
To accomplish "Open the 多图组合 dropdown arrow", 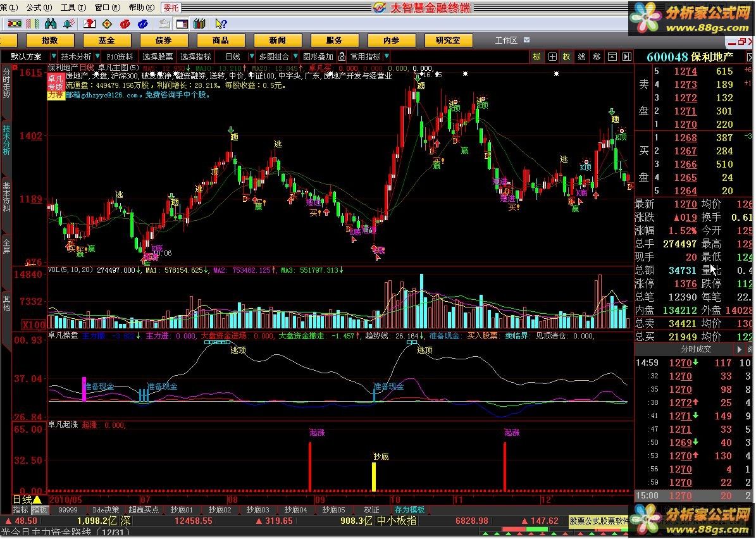I will point(295,56).
